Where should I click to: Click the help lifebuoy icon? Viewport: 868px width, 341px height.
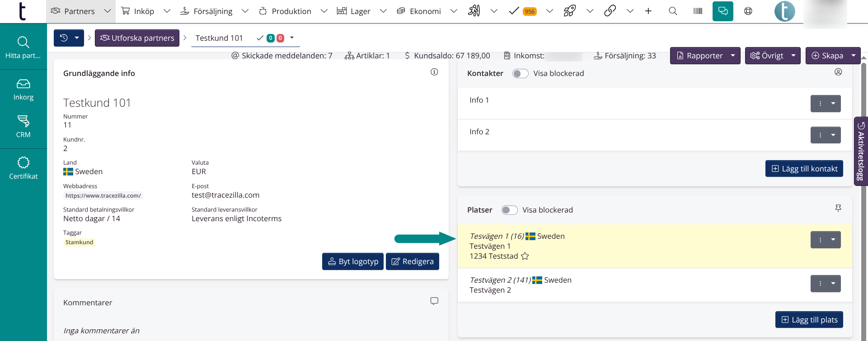pos(748,11)
